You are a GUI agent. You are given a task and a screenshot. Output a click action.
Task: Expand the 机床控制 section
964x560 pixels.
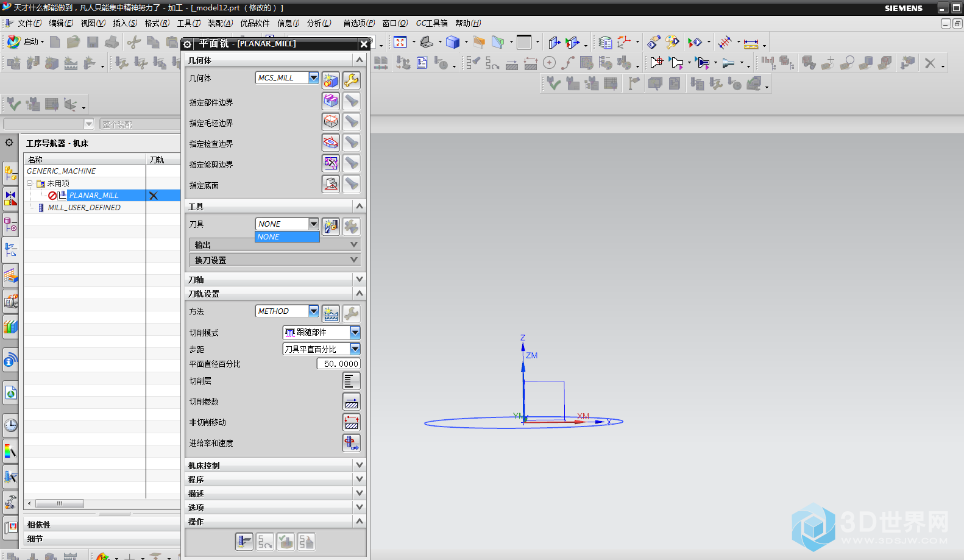(275, 465)
